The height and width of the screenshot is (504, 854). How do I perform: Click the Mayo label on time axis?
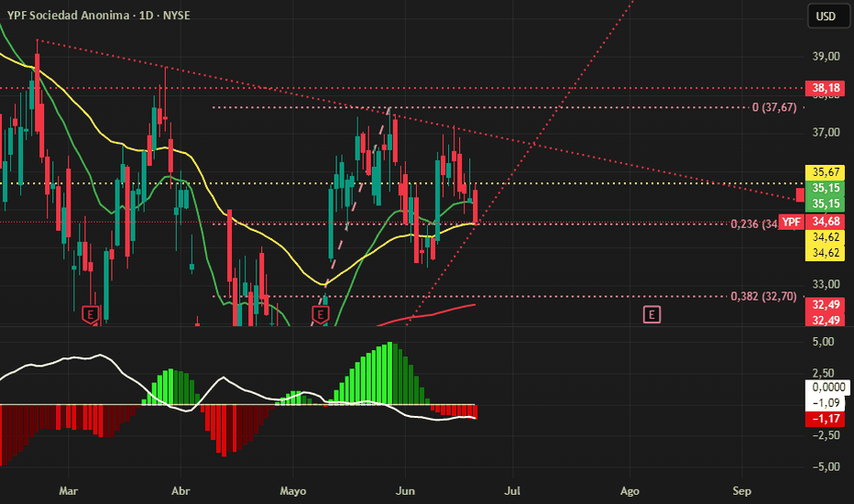[293, 491]
